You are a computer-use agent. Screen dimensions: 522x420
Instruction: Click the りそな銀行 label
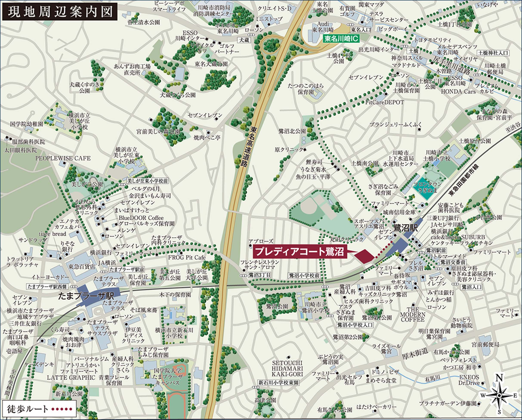pos(68,246)
